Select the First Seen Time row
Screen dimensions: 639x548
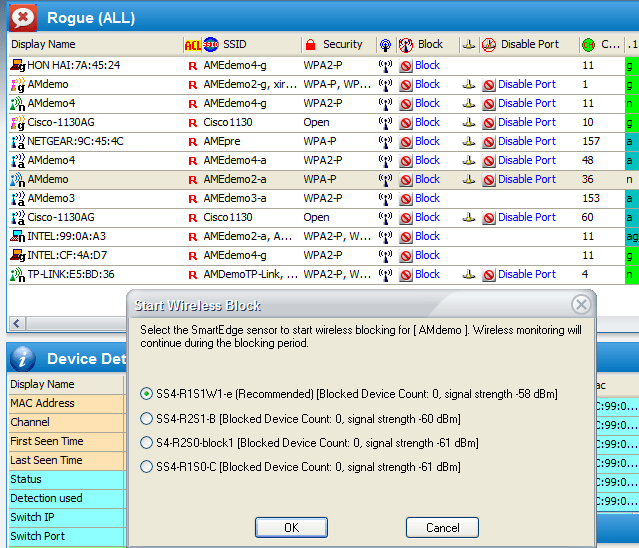coord(66,441)
